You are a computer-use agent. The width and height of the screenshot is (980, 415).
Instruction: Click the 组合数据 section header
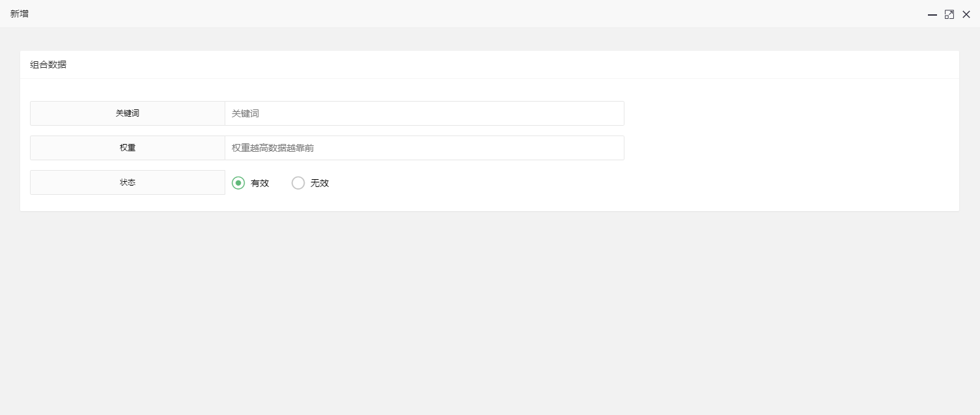[x=48, y=64]
